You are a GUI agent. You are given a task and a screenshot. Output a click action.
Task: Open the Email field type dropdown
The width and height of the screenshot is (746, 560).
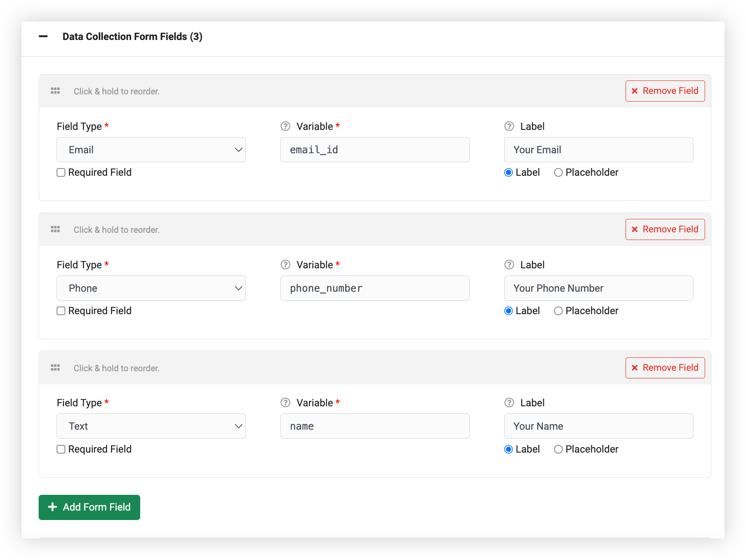(x=151, y=150)
